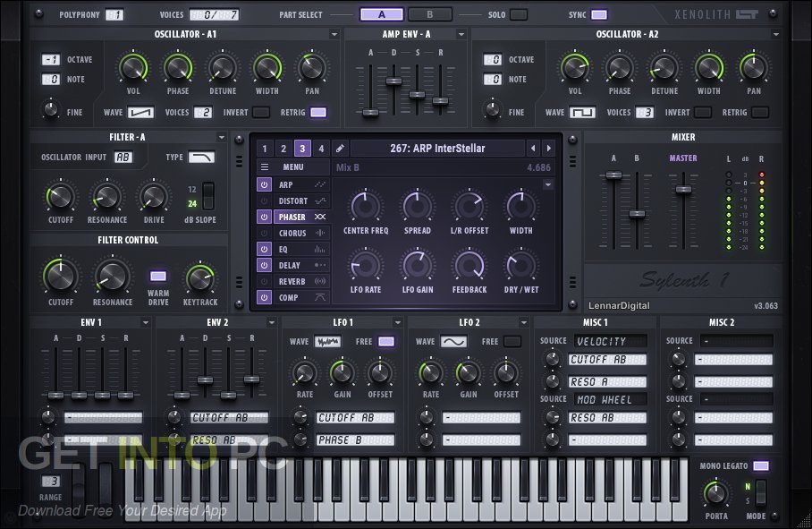
Task: Open AMP ENV A dropdown arrow
Action: 461,34
